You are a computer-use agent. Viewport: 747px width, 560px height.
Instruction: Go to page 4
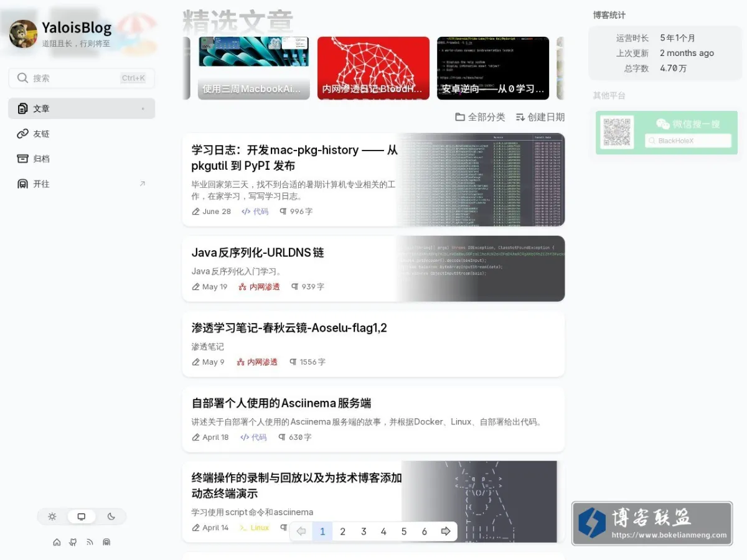point(383,531)
